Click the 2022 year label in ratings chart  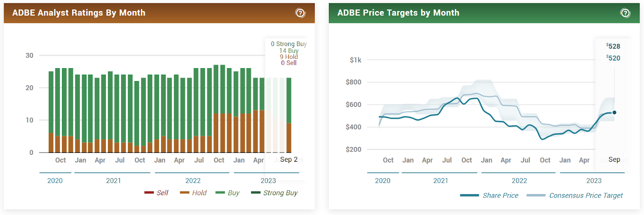[193, 181]
